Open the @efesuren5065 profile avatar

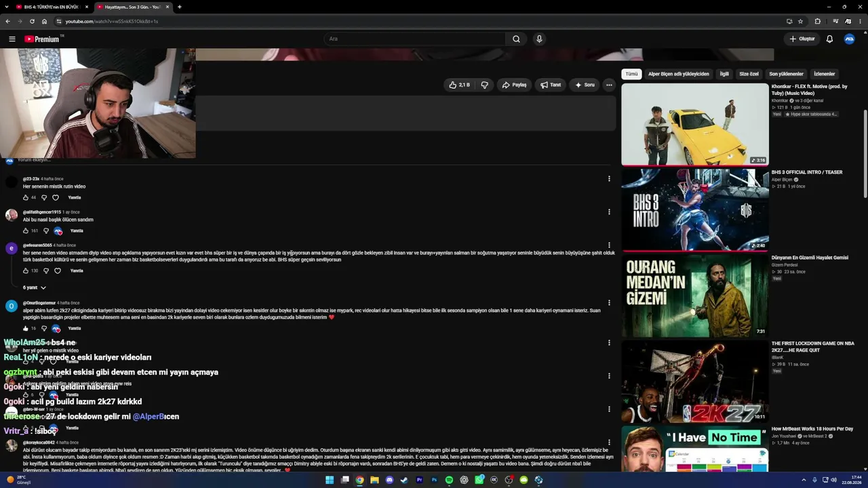[x=12, y=249]
